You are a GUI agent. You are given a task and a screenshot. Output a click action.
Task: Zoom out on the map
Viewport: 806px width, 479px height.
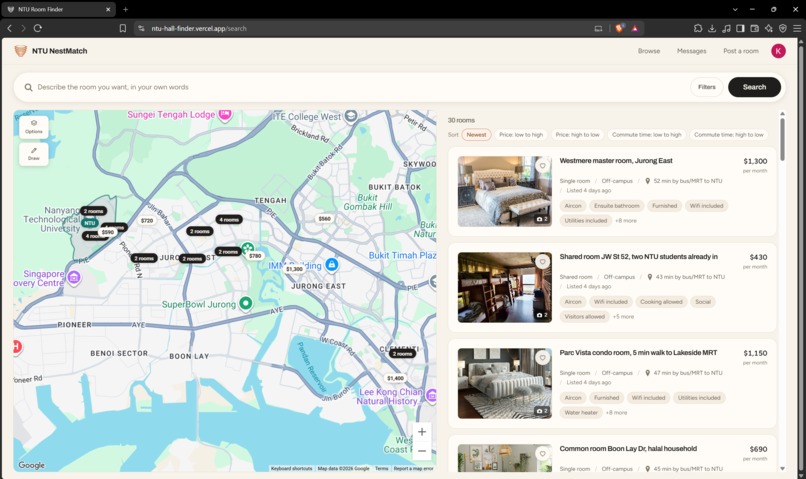pyautogui.click(x=422, y=451)
